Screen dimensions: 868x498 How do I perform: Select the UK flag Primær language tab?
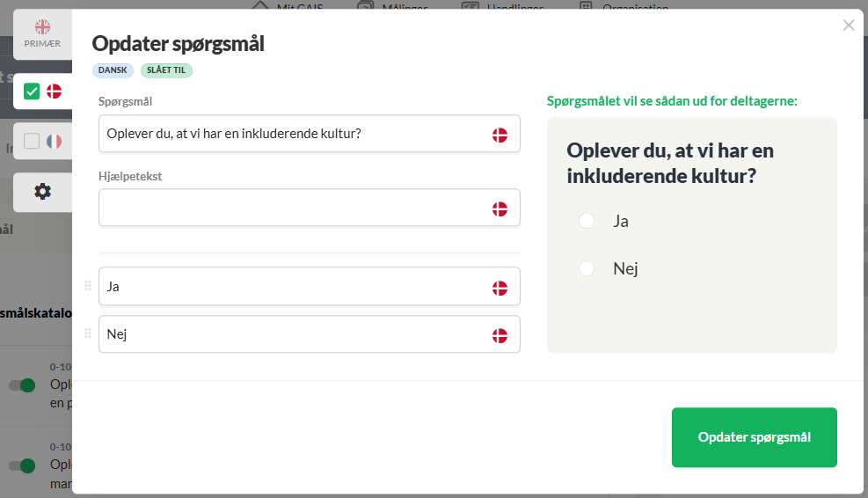point(42,34)
